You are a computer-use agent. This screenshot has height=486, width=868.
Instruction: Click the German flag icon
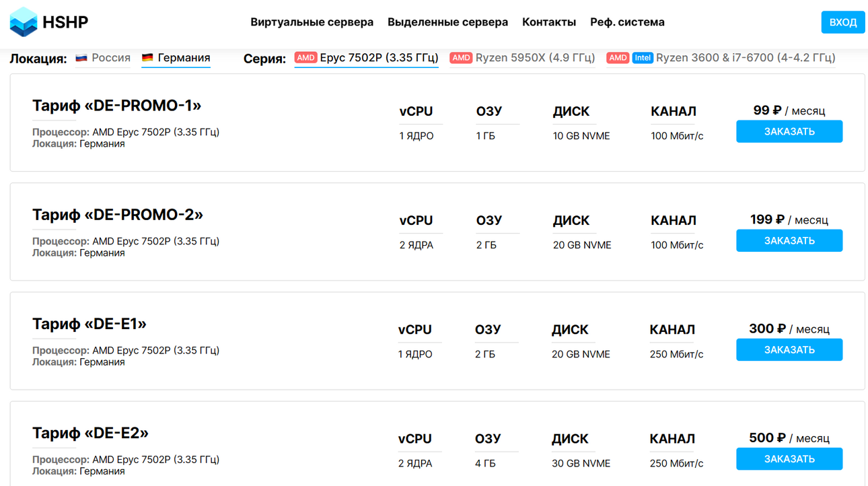(x=147, y=58)
